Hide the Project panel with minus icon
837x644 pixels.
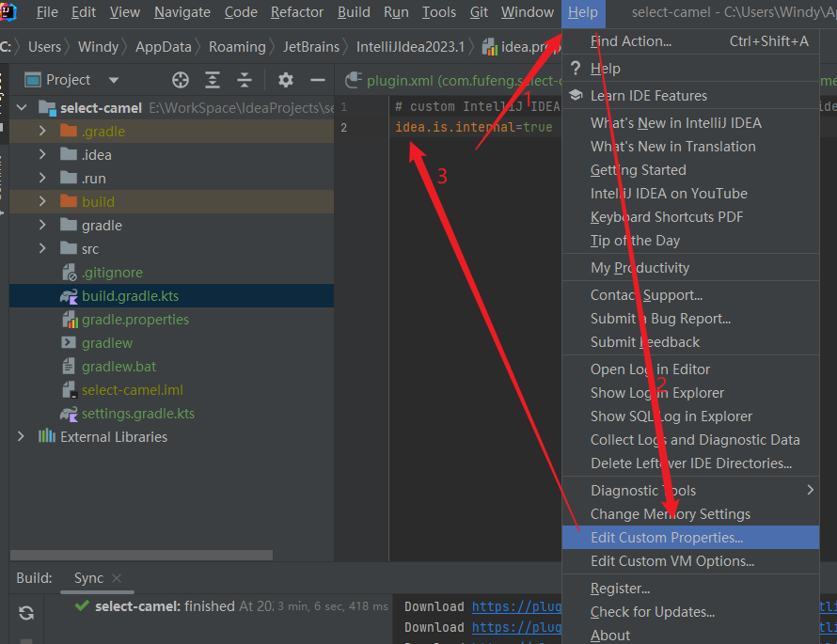(x=318, y=80)
